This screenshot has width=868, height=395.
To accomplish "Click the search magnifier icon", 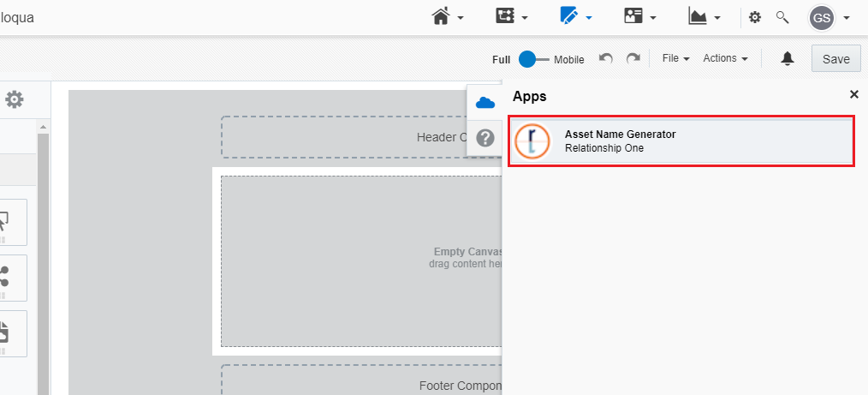I will pos(782,17).
